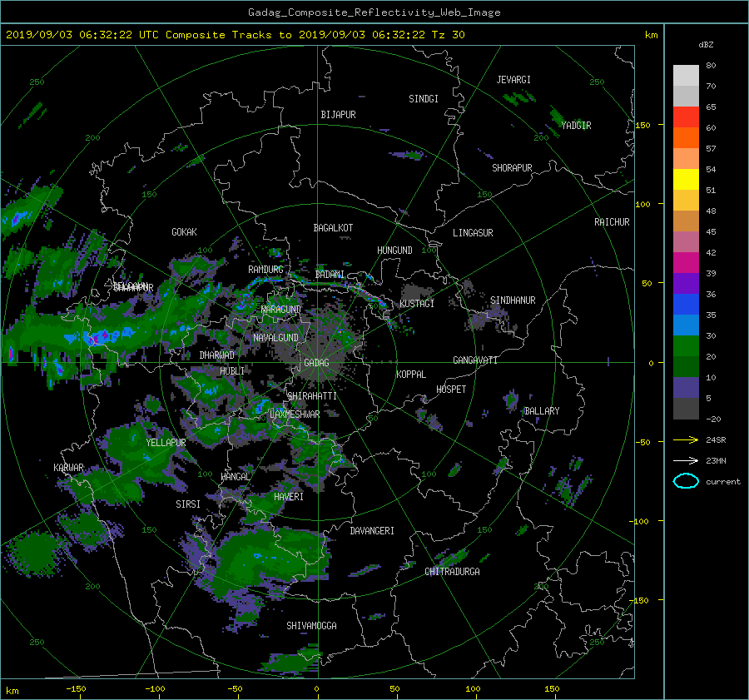The height and width of the screenshot is (700, 749).
Task: Click the magenta 42 dBZ legend swatch
Action: (686, 262)
